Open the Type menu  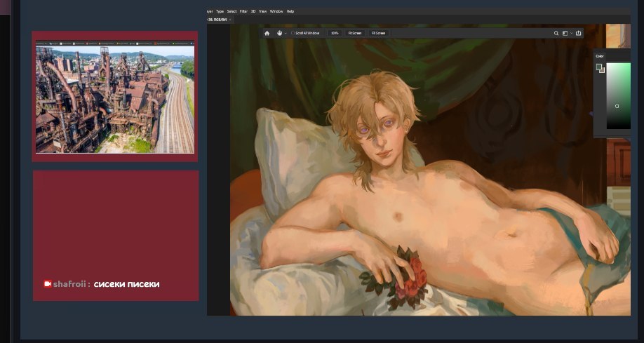coord(220,11)
